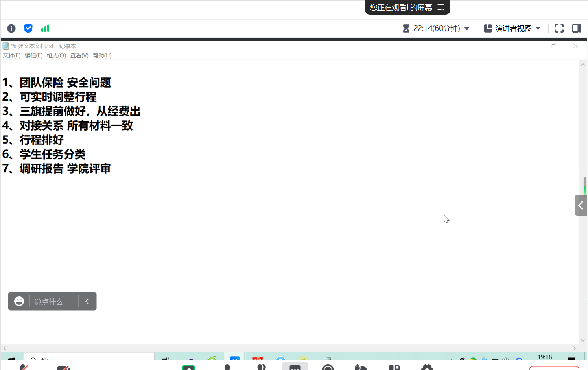Click the meeting info icon
Viewport: 588px width, 370px height.
point(11,28)
